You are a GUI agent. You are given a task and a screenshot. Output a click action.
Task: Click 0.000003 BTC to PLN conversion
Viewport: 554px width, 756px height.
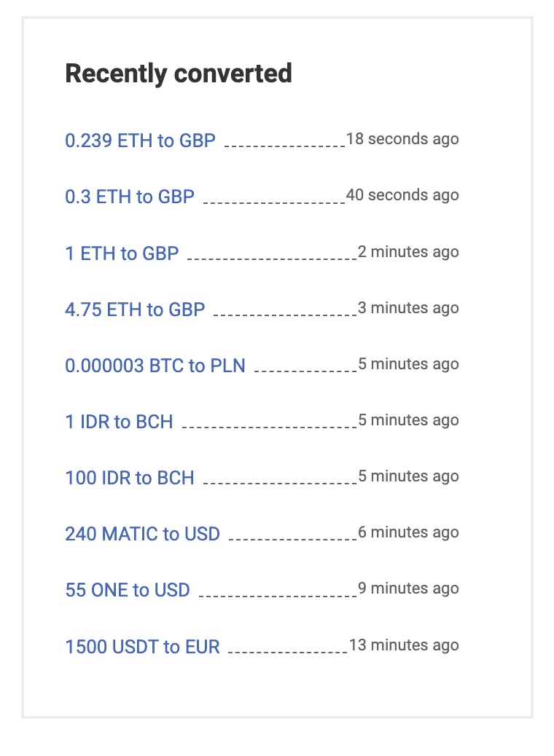click(x=155, y=366)
